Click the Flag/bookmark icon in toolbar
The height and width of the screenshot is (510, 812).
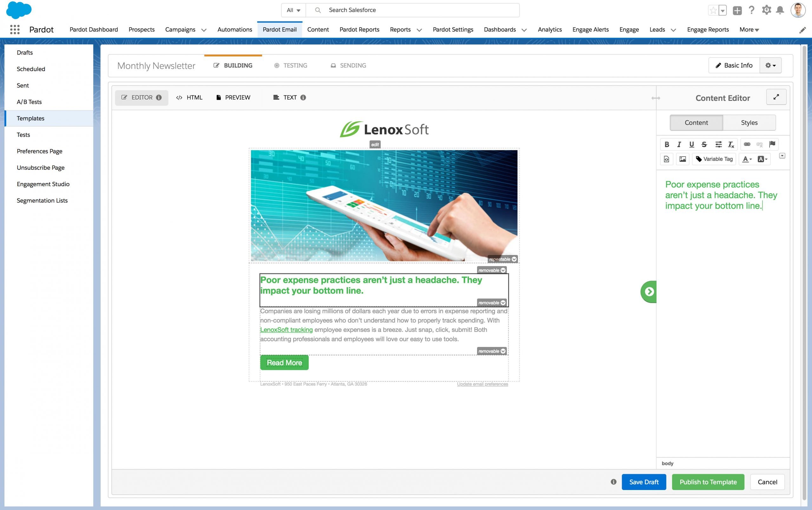772,145
